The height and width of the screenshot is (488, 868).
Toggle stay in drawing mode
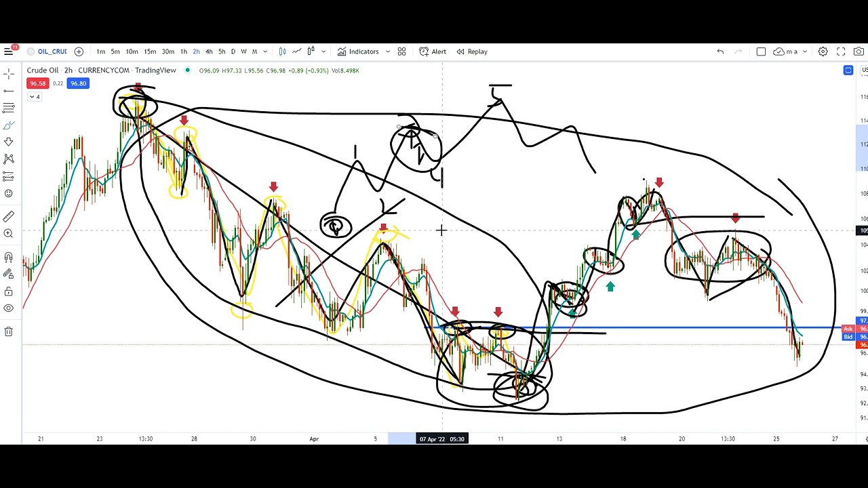(x=8, y=274)
